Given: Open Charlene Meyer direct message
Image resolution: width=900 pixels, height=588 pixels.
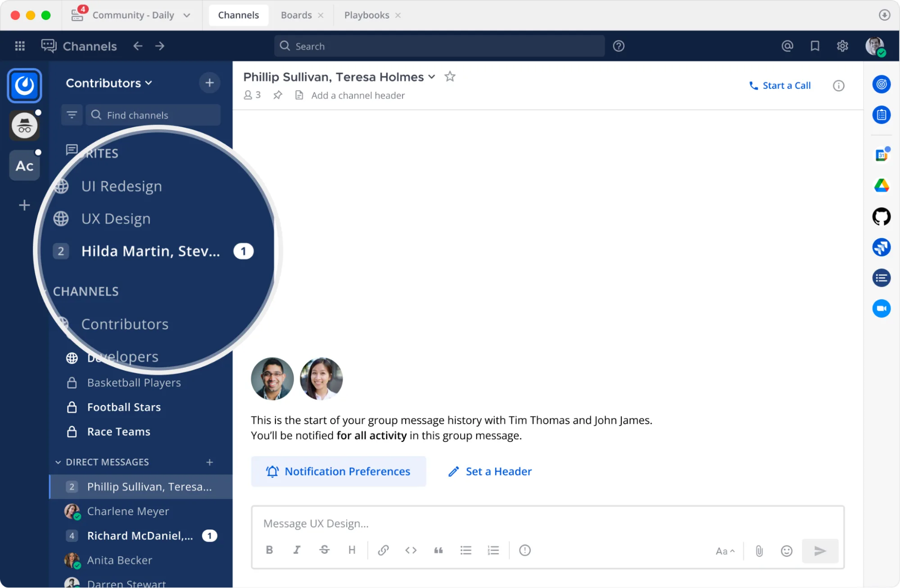Looking at the screenshot, I should (x=140, y=511).
